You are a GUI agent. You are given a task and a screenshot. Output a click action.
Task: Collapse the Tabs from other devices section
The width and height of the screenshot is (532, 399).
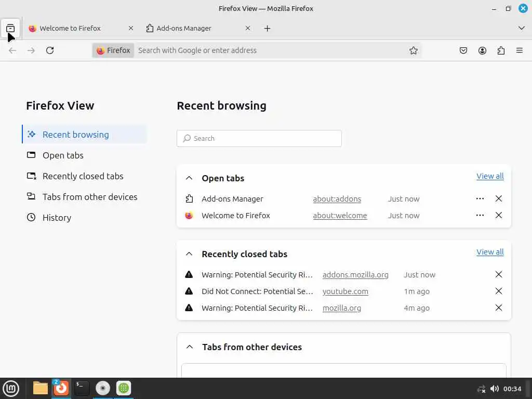pyautogui.click(x=190, y=347)
